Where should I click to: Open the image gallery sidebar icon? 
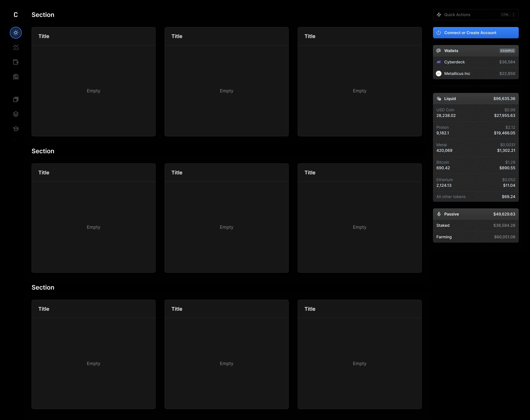[16, 77]
